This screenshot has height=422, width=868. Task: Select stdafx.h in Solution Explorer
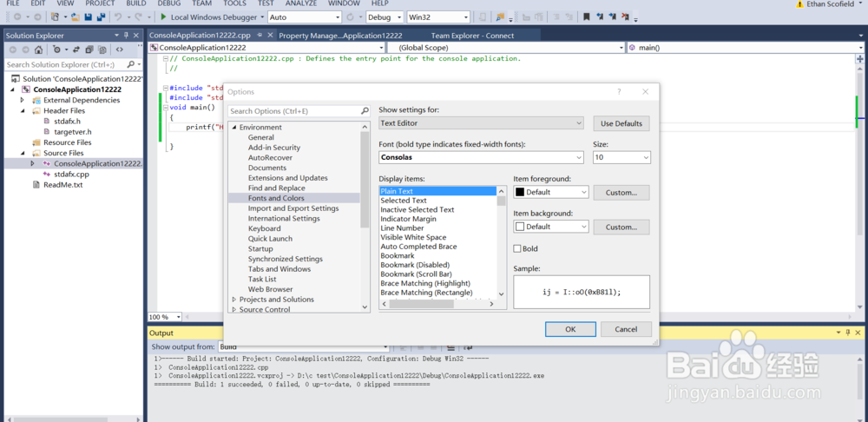pyautogui.click(x=67, y=122)
